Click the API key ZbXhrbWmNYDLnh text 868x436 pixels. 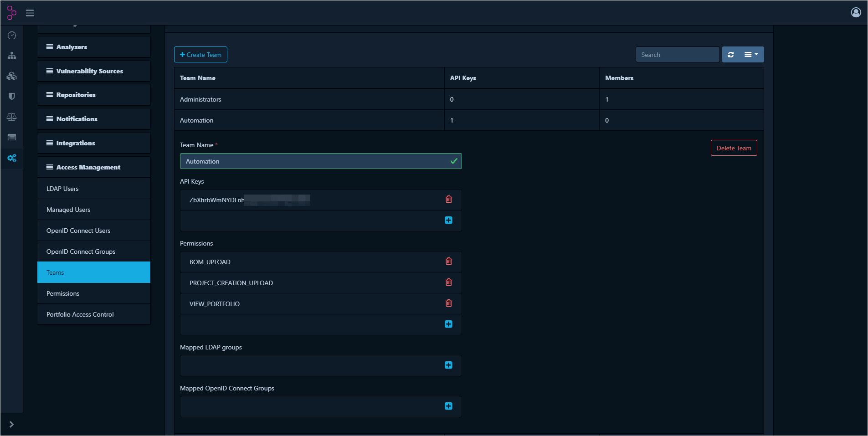(217, 200)
